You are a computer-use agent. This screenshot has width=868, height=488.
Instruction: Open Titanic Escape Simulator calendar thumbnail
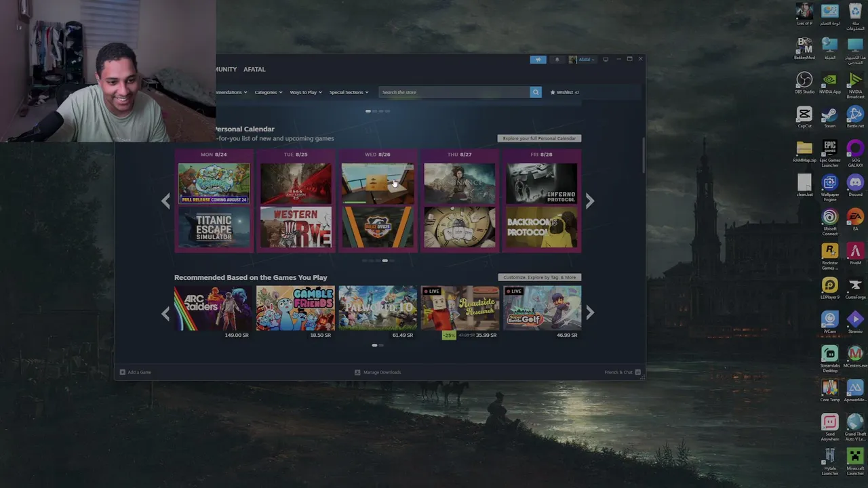coord(214,228)
